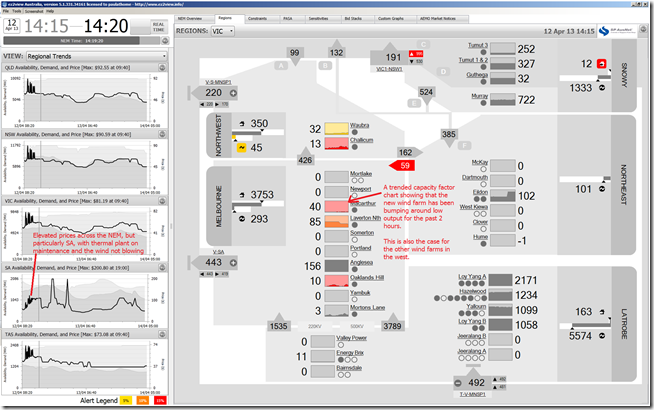The width and height of the screenshot is (654, 410).
Task: Click the gear icon beside NEM Time bar
Action: (165, 40)
